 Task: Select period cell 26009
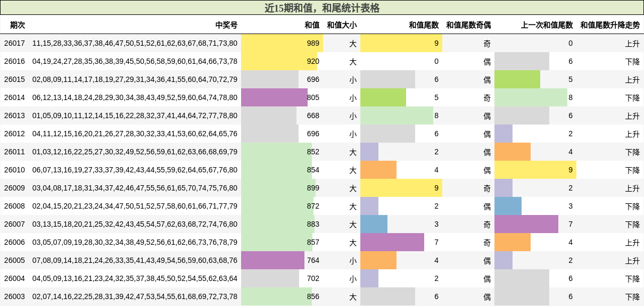coord(14,188)
